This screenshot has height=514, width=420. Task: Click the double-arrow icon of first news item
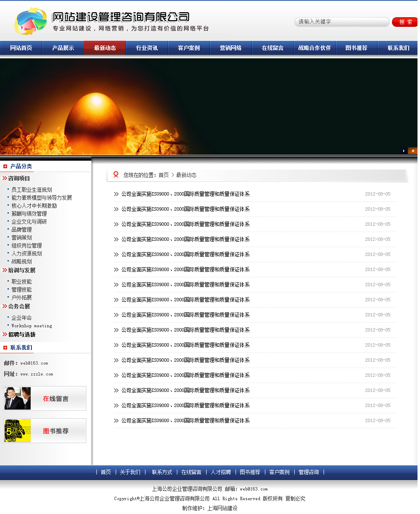[116, 194]
